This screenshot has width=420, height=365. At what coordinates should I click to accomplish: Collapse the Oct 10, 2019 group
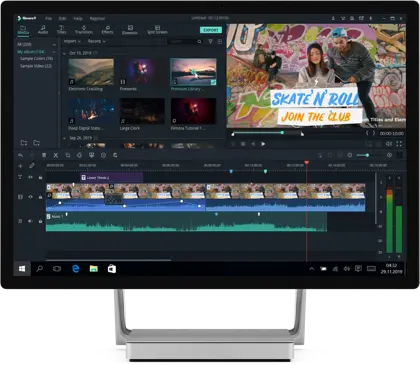(64, 53)
